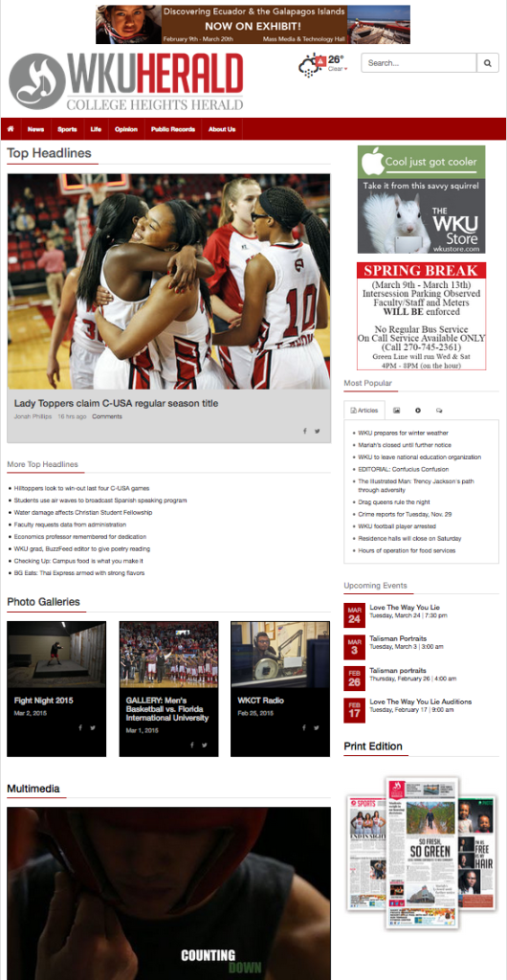Image resolution: width=507 pixels, height=980 pixels.
Task: Click the search magnifier button
Action: (x=488, y=63)
